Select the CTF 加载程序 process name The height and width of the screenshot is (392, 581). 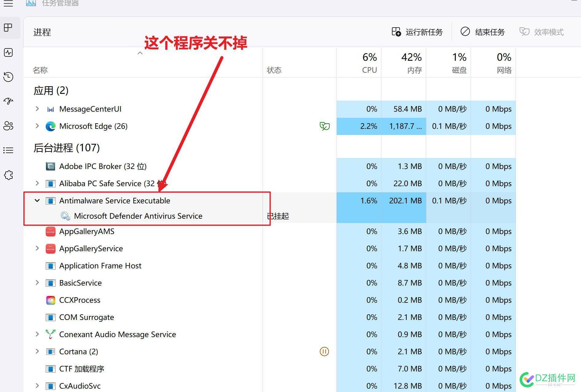click(x=82, y=369)
